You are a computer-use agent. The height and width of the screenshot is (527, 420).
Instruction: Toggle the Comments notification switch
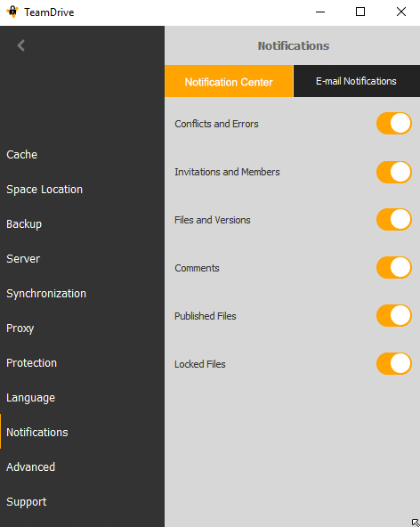tap(394, 268)
